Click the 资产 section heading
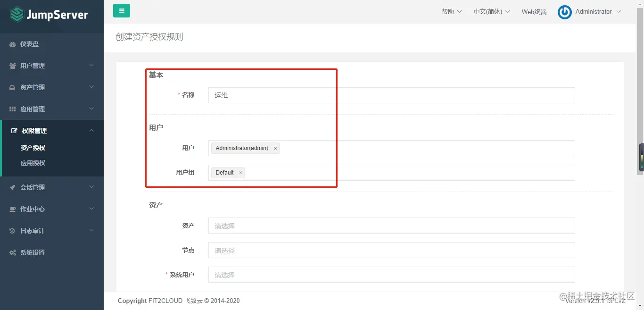 click(156, 205)
